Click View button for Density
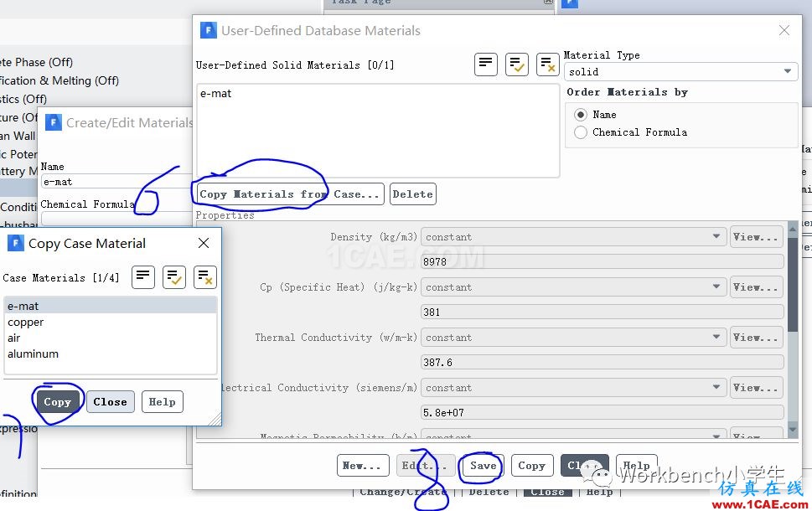The image size is (812, 511). [x=756, y=236]
